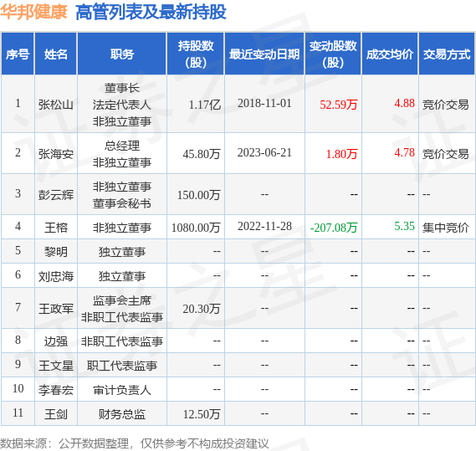Image resolution: width=476 pixels, height=451 pixels.
Task: Click the name 张松山
Action: pyautogui.click(x=56, y=105)
